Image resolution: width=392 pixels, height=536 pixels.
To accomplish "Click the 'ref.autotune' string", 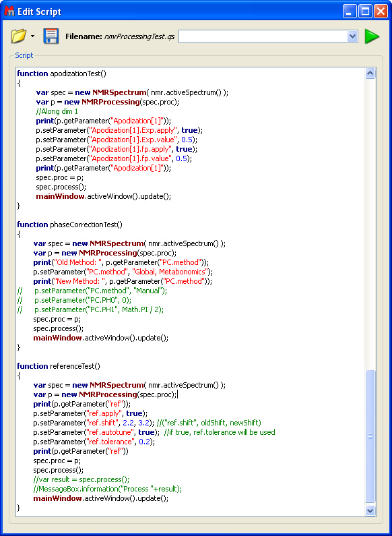I will [108, 432].
